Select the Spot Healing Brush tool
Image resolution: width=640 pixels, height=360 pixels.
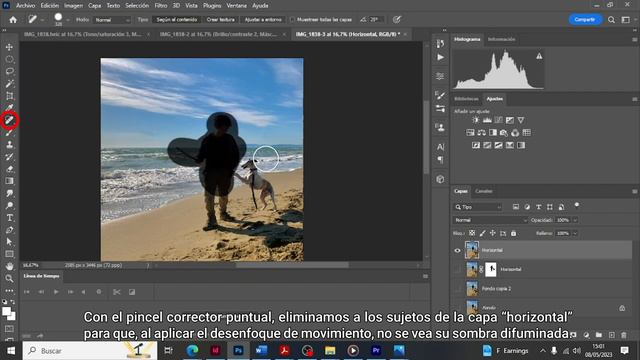point(9,120)
